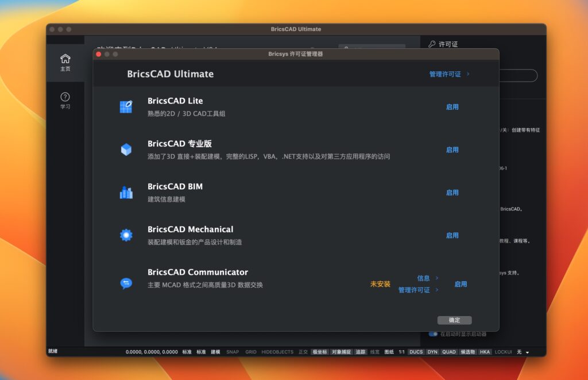
Task: Activate BricsCAD Lite via its 启用 link
Action: (452, 106)
